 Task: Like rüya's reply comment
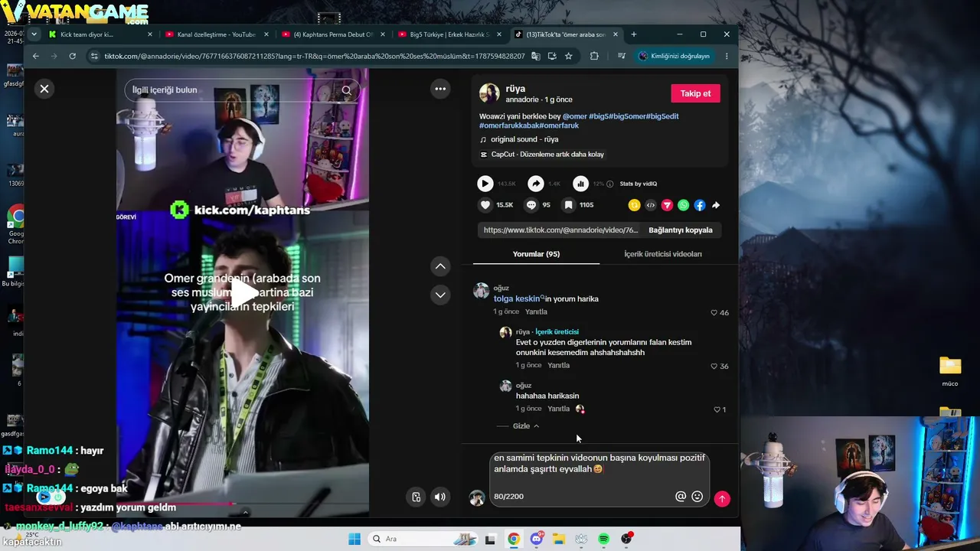pyautogui.click(x=714, y=366)
